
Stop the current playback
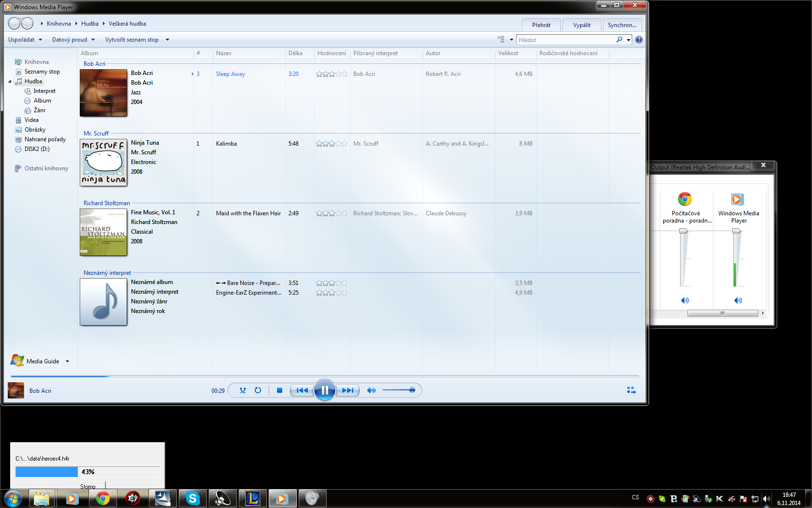[279, 390]
